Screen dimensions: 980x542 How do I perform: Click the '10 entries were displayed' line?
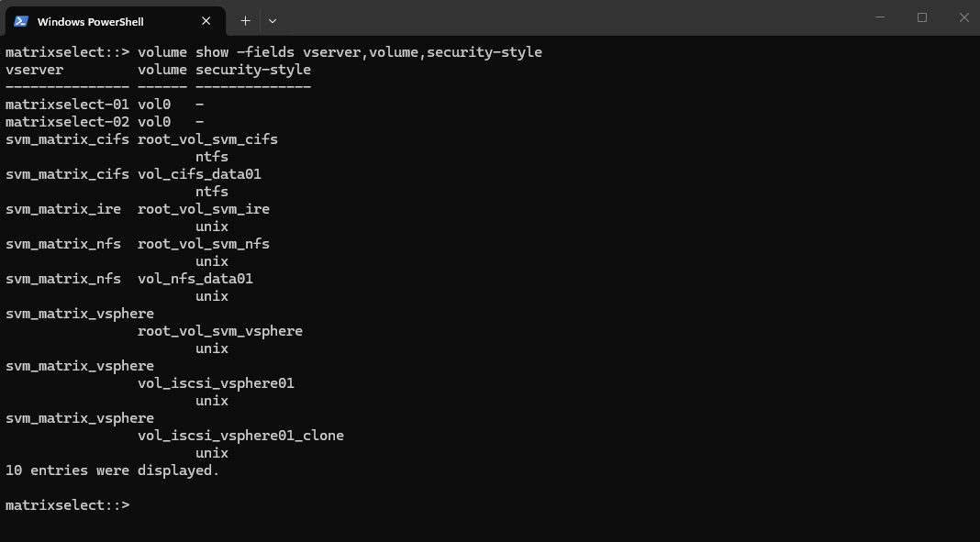(113, 470)
